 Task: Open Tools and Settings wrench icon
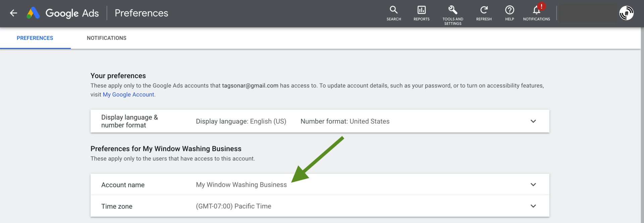[x=453, y=15]
